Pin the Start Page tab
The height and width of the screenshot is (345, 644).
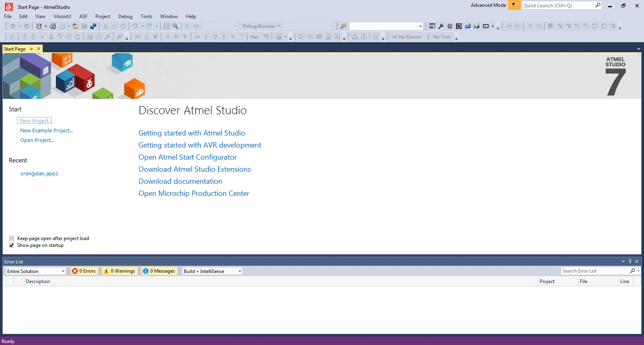pos(31,49)
